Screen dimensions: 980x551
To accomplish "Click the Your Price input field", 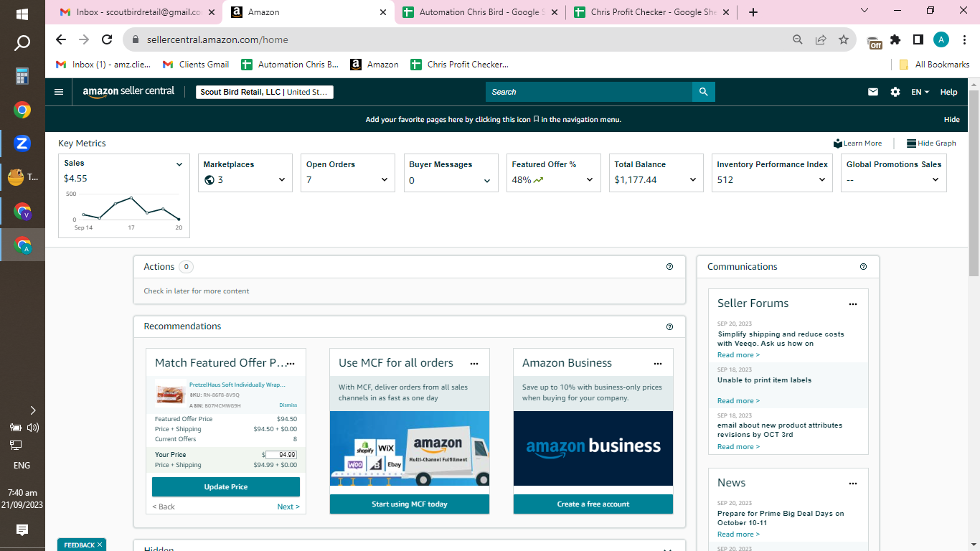I will 281,455.
